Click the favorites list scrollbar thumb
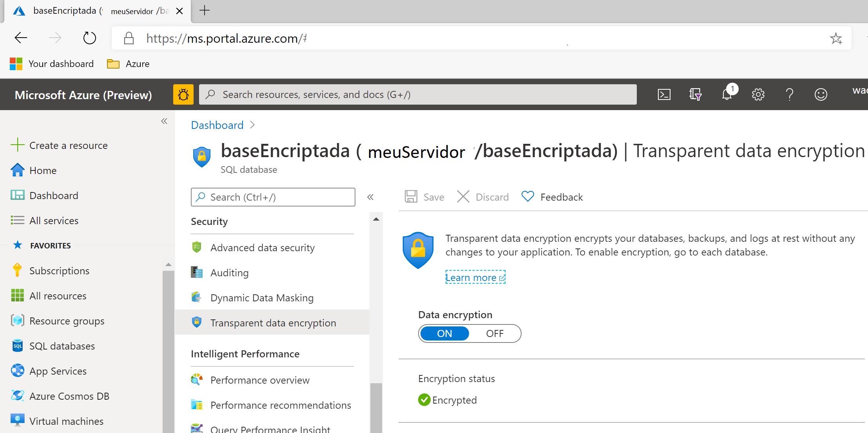Viewport: 868px width, 433px height. coord(169,351)
